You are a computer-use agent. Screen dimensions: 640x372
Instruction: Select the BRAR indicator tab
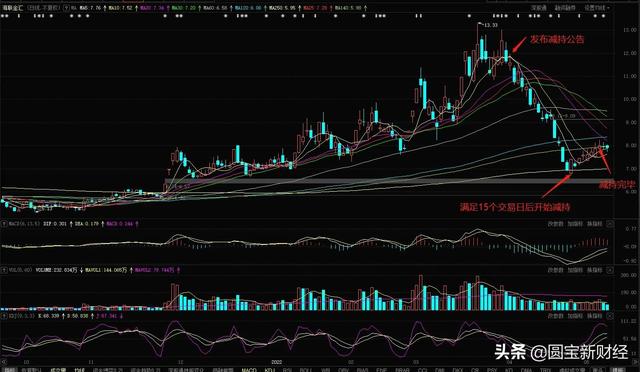pyautogui.click(x=402, y=370)
